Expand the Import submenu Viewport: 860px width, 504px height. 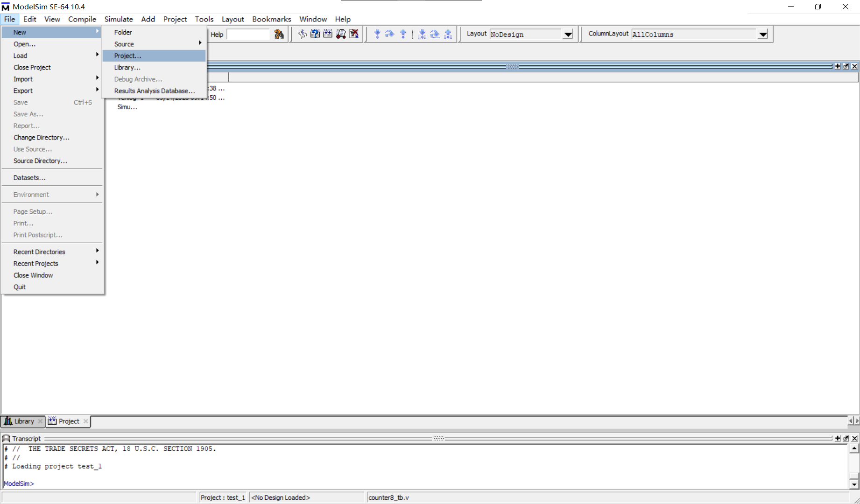click(52, 79)
